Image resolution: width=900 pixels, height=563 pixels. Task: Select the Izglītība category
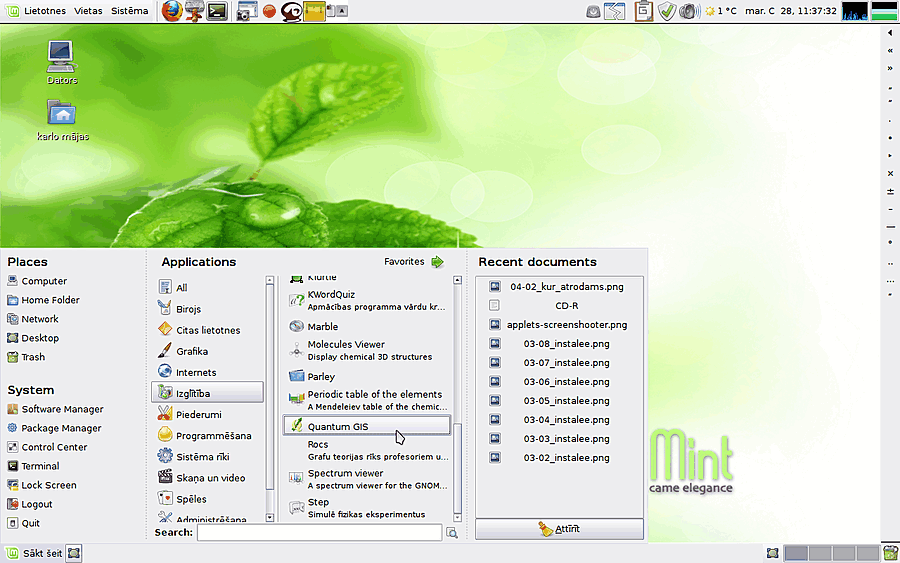click(207, 393)
